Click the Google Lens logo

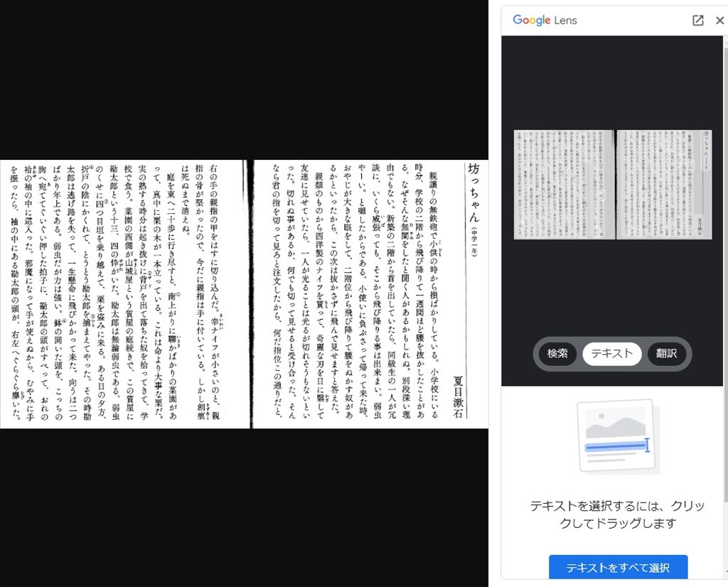(545, 21)
